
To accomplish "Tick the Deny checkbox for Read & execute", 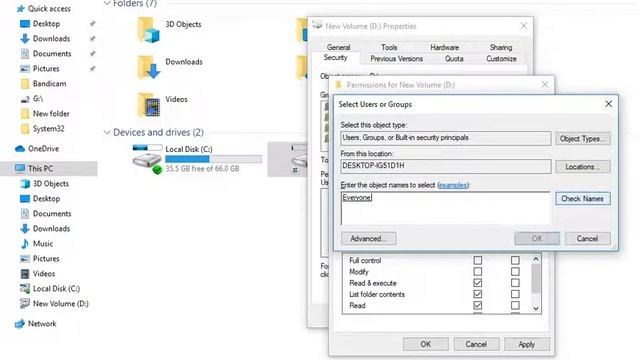I will [515, 283].
